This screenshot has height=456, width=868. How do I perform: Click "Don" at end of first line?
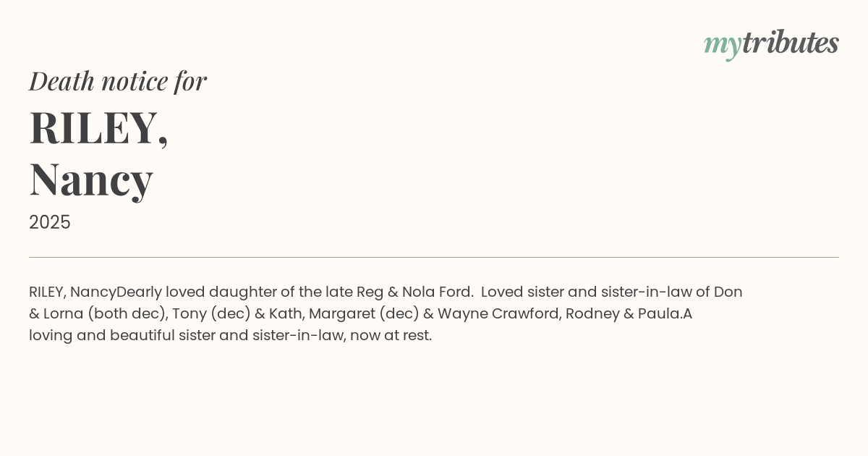[728, 292]
